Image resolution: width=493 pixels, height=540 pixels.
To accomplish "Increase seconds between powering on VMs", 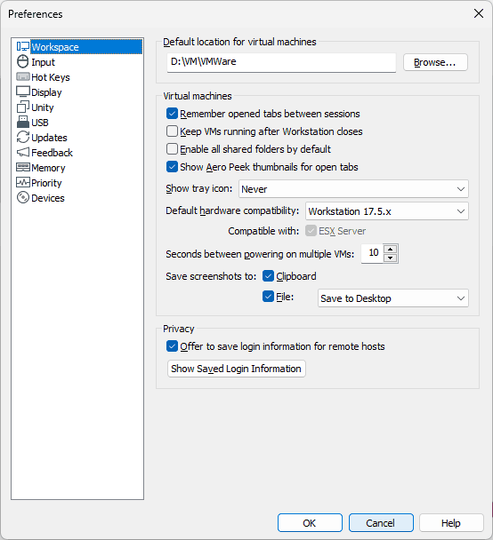I will [390, 249].
